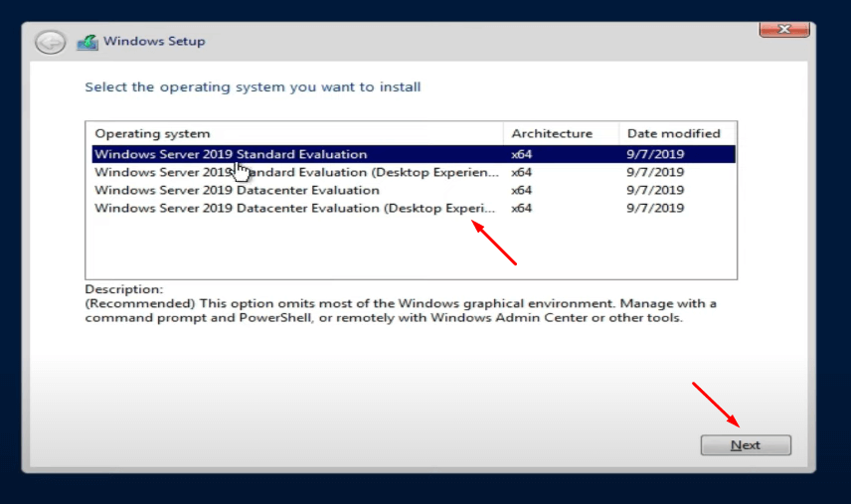The width and height of the screenshot is (851, 504).
Task: Click the Next button
Action: (746, 445)
